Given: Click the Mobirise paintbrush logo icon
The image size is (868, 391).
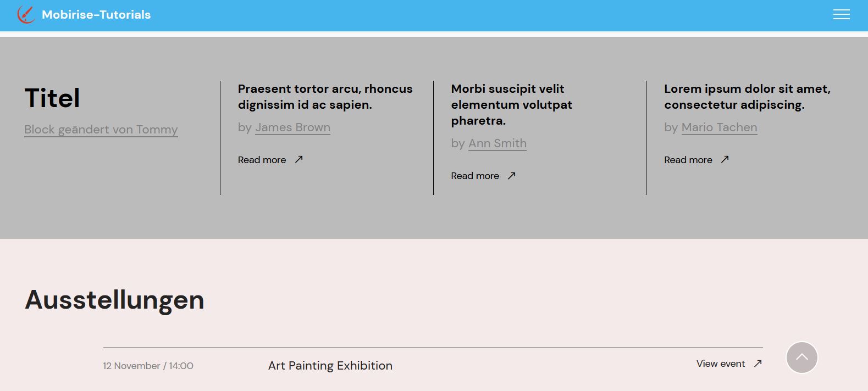Looking at the screenshot, I should pyautogui.click(x=26, y=15).
